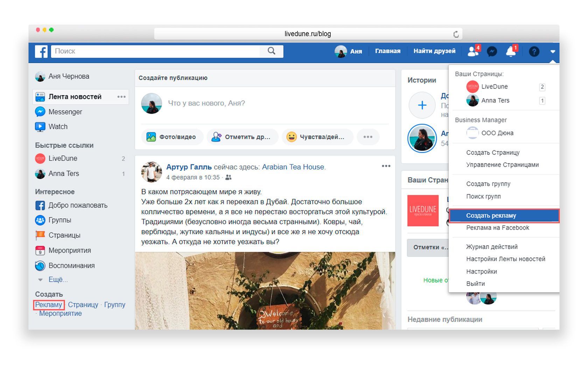588x368 pixels.
Task: Click the Facebook logo icon
Action: 41,52
